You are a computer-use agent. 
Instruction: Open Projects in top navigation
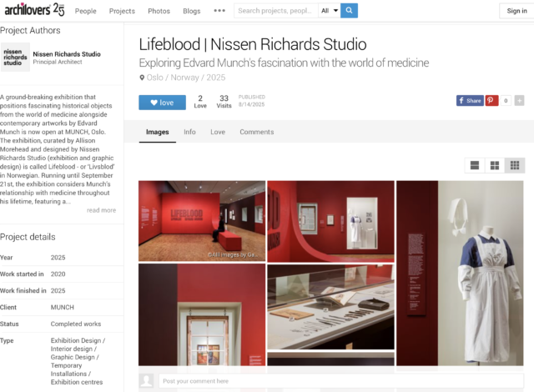click(x=122, y=11)
